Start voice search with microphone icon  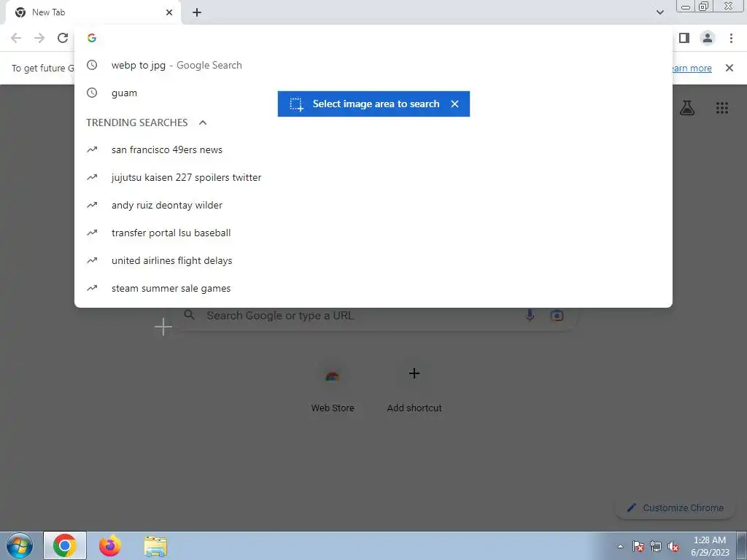click(530, 315)
